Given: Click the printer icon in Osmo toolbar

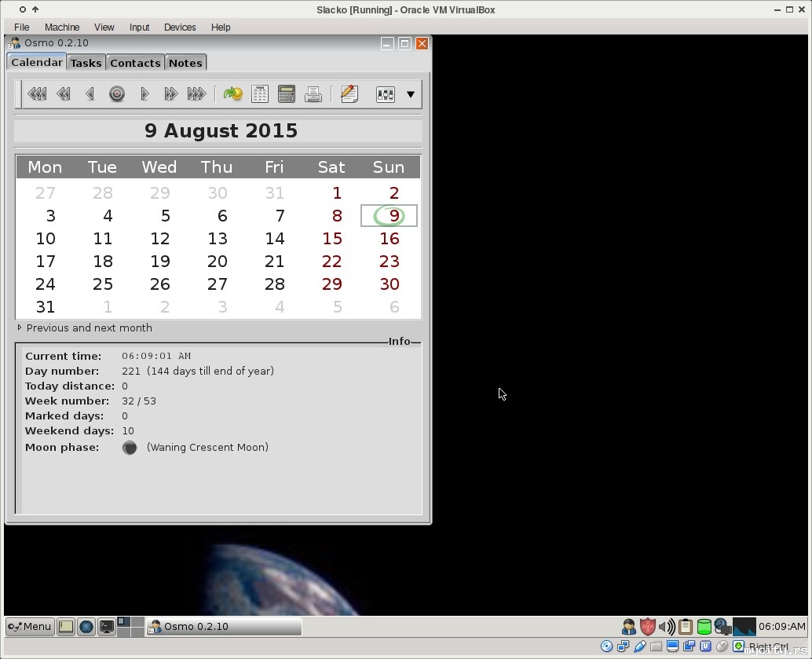Looking at the screenshot, I should coord(313,93).
